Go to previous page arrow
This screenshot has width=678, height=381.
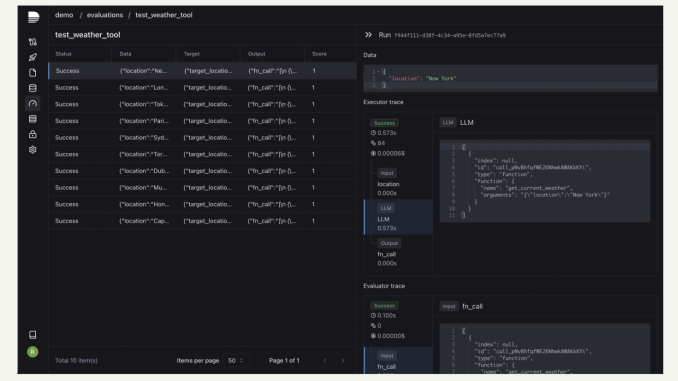[325, 360]
